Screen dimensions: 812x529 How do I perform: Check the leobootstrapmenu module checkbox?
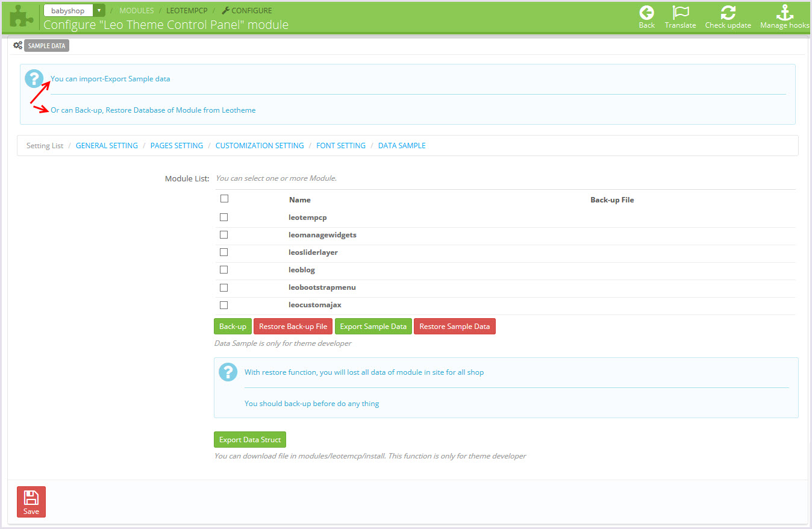coord(223,287)
